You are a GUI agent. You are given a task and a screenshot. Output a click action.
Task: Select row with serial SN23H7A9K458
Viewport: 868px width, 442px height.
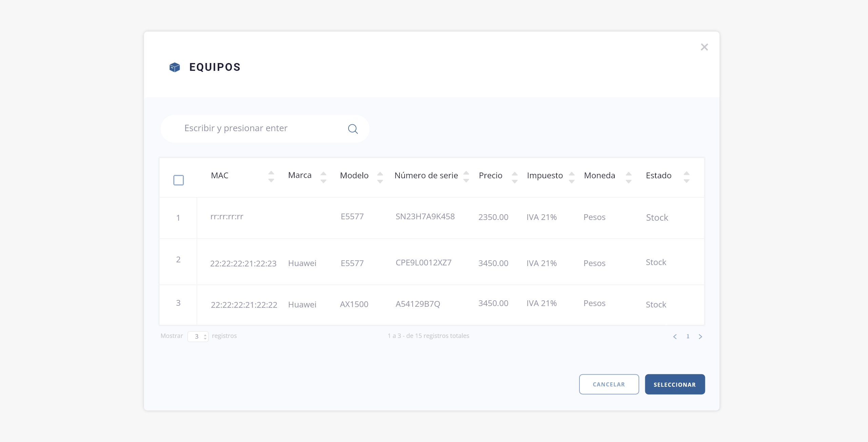425,217
